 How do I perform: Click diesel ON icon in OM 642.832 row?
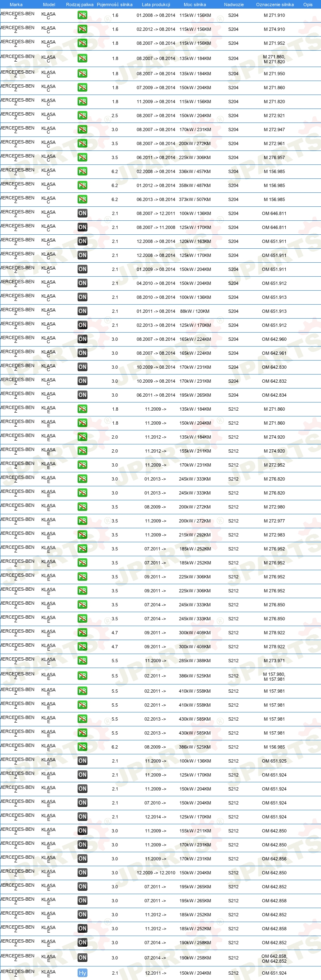click(83, 381)
